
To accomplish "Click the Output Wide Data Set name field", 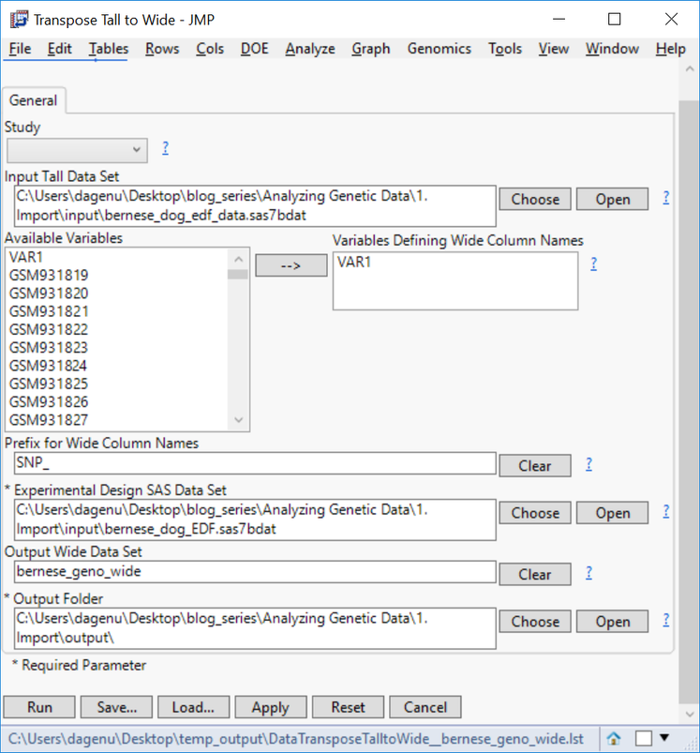I will (255, 571).
